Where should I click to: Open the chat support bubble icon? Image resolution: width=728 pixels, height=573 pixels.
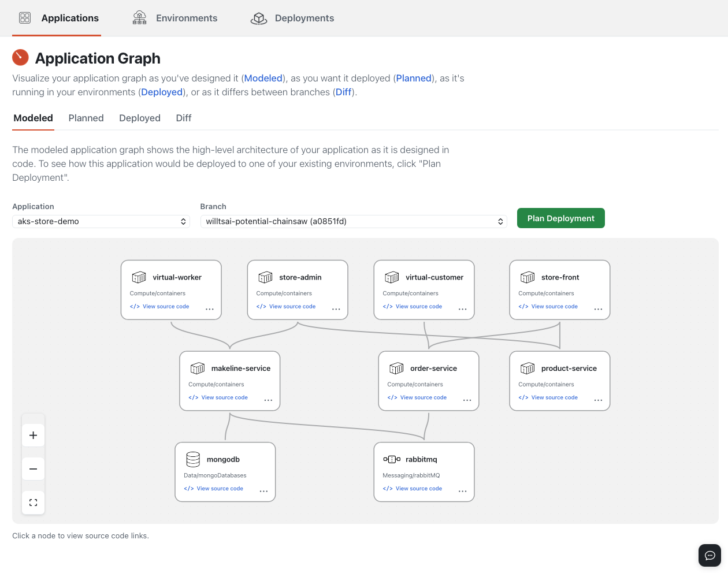click(710, 556)
